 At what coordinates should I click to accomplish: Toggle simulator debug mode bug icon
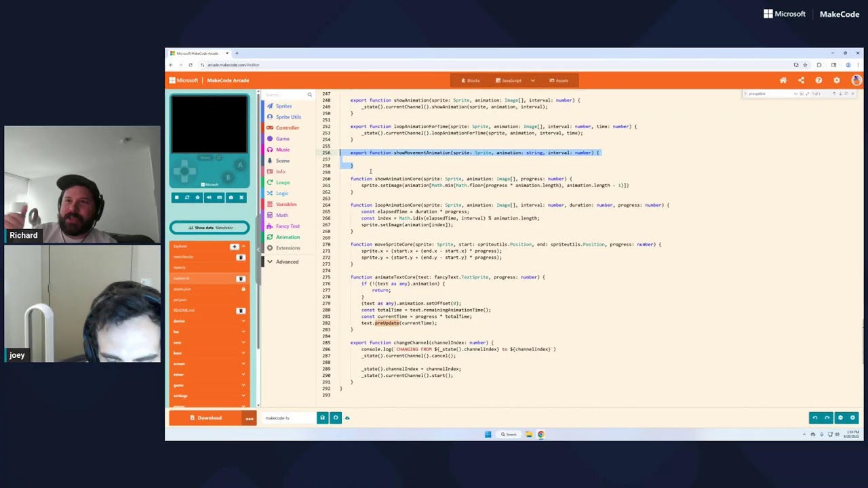coord(198,197)
